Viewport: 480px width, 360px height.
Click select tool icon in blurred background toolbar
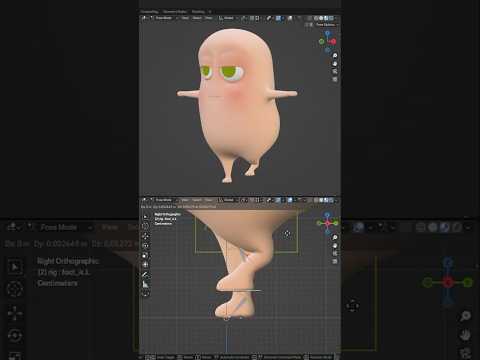15,267
